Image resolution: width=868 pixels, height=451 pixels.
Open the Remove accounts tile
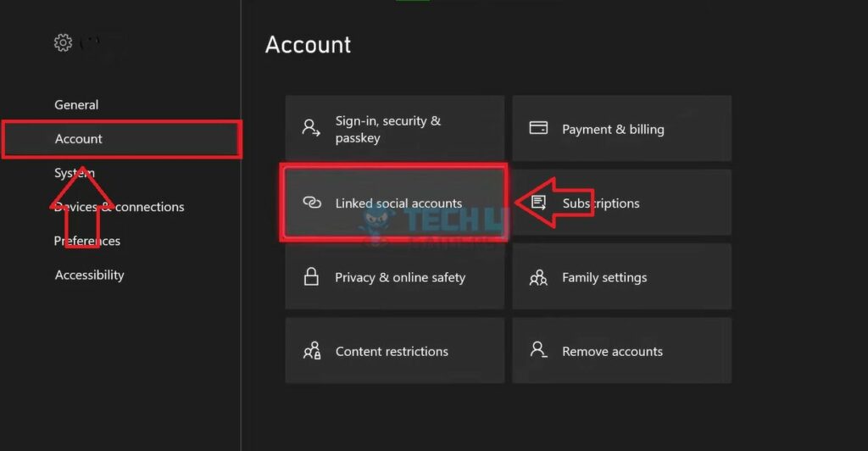click(x=621, y=351)
